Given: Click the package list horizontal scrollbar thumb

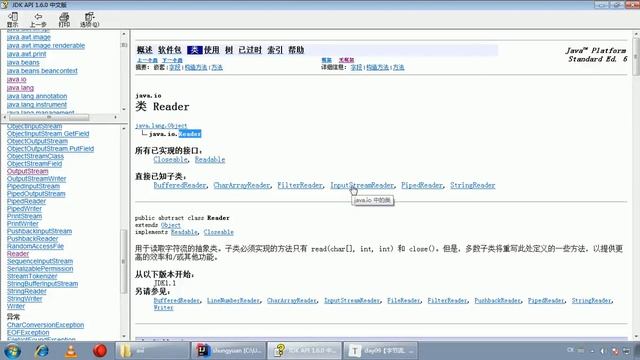Looking at the screenshot, I should 49,118.
